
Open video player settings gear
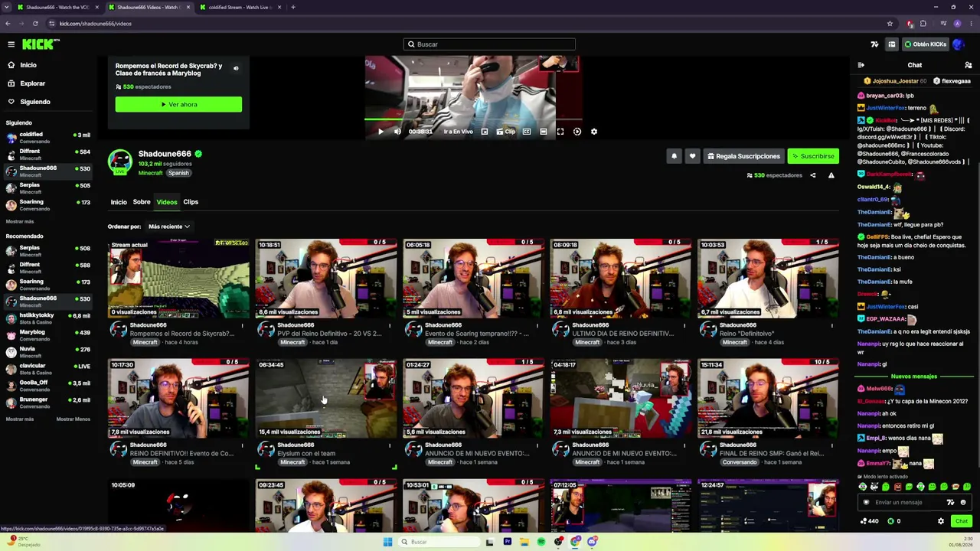coord(593,132)
